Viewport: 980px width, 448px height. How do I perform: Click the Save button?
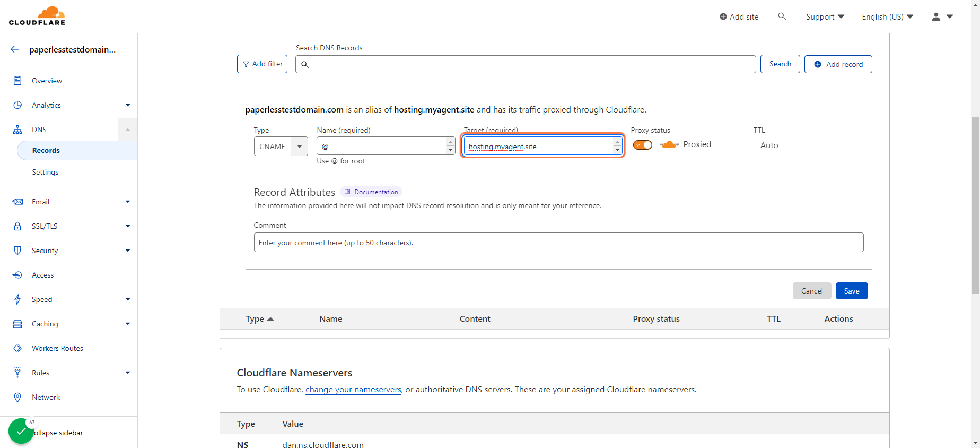pyautogui.click(x=852, y=291)
